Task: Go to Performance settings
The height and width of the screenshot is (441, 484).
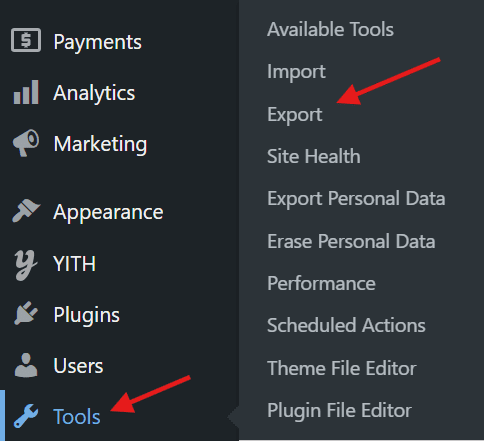Action: click(321, 284)
